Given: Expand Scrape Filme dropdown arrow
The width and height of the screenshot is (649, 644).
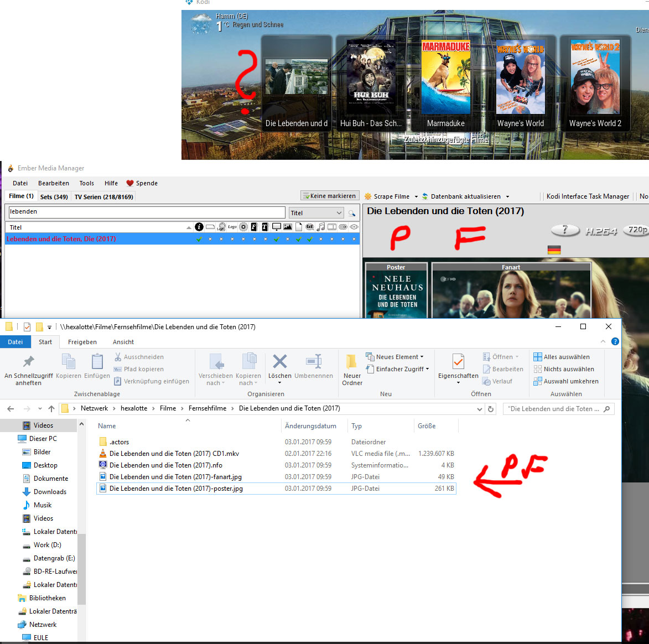Looking at the screenshot, I should pyautogui.click(x=416, y=196).
